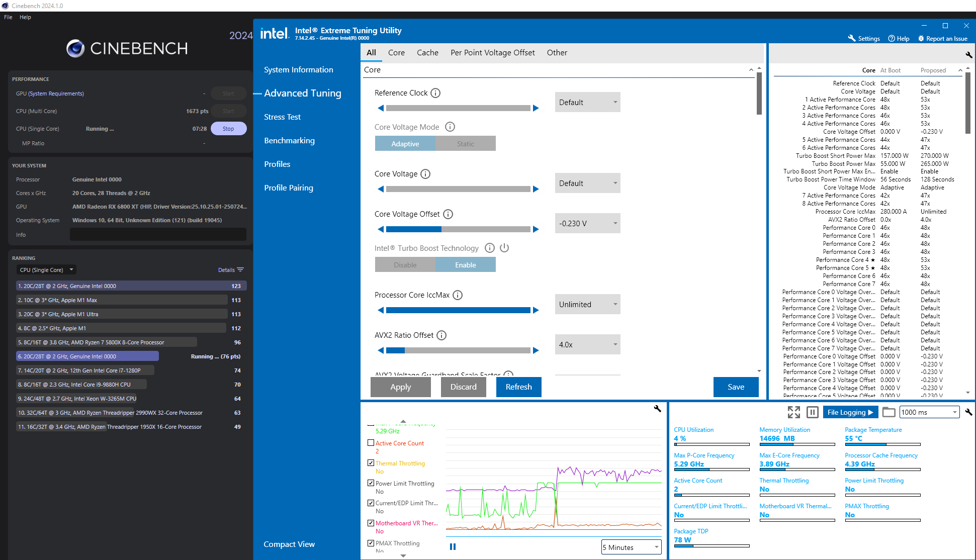Image resolution: width=976 pixels, height=560 pixels.
Task: Open Cinebench CPU (Single Core) ranking dropdown
Action: (x=46, y=270)
